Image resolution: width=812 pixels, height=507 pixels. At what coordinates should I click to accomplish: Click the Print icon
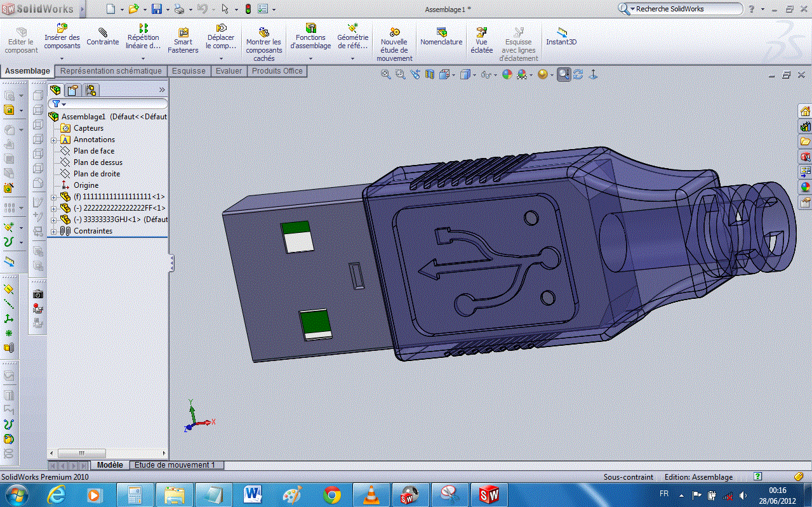pyautogui.click(x=179, y=9)
